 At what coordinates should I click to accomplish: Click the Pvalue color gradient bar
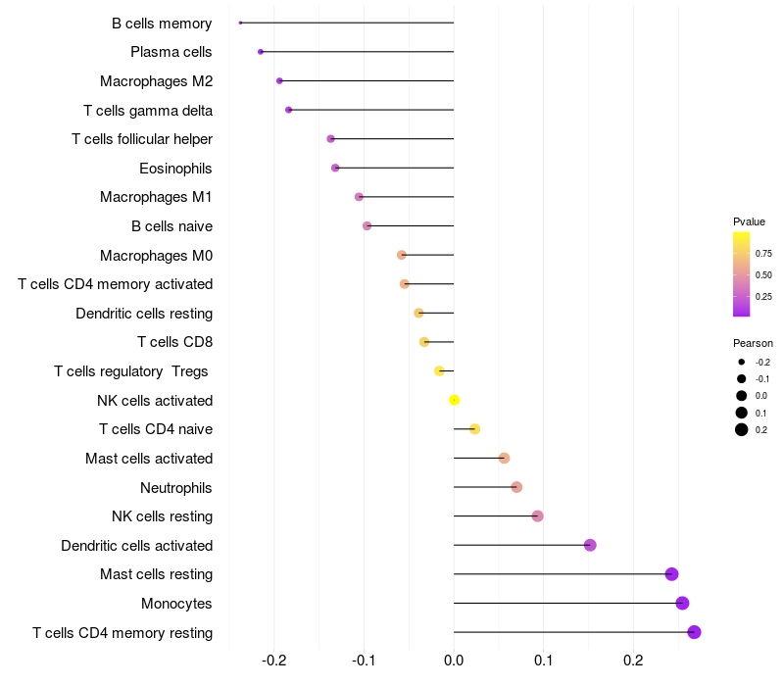tap(742, 274)
